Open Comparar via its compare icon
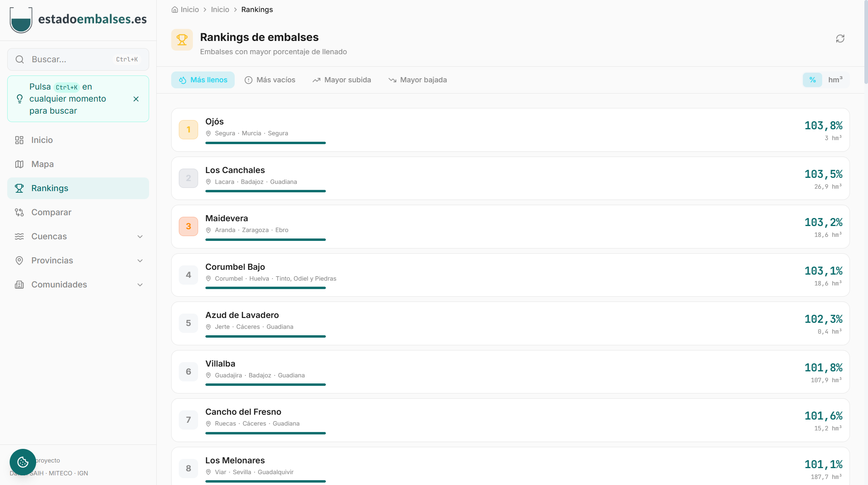This screenshot has width=868, height=485. pyautogui.click(x=19, y=212)
